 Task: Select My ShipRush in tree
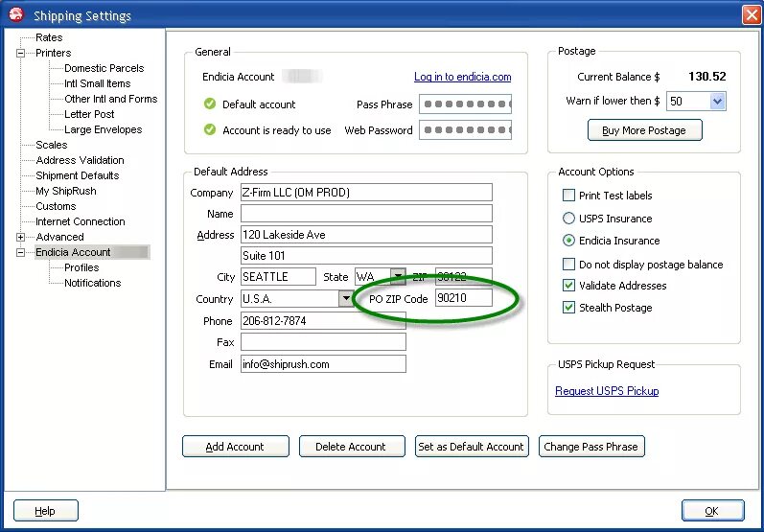[66, 191]
